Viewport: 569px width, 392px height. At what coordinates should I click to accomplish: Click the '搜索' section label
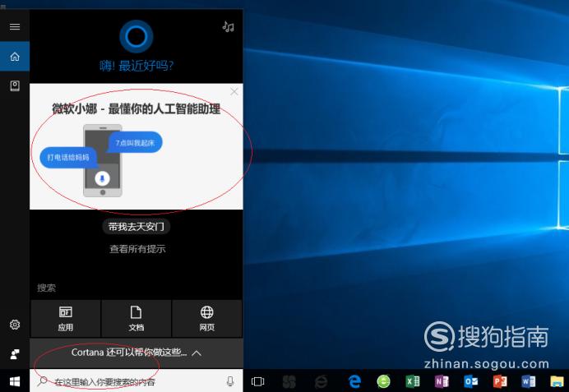click(x=46, y=288)
